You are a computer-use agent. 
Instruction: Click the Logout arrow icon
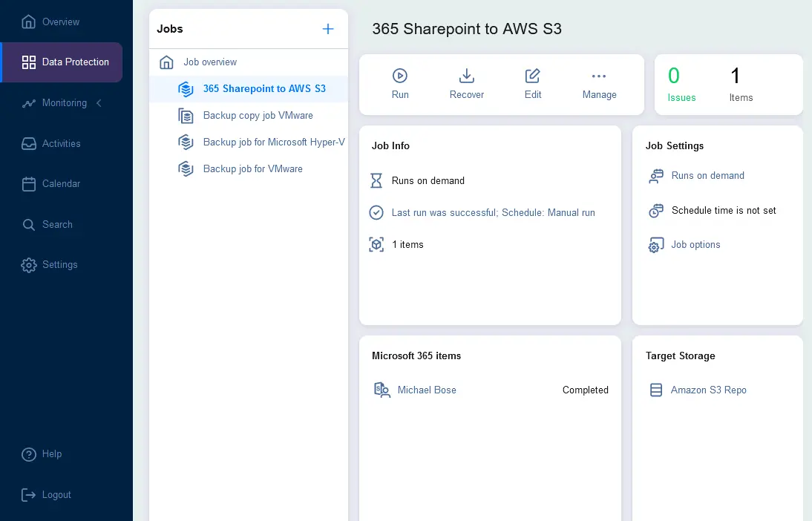28,495
